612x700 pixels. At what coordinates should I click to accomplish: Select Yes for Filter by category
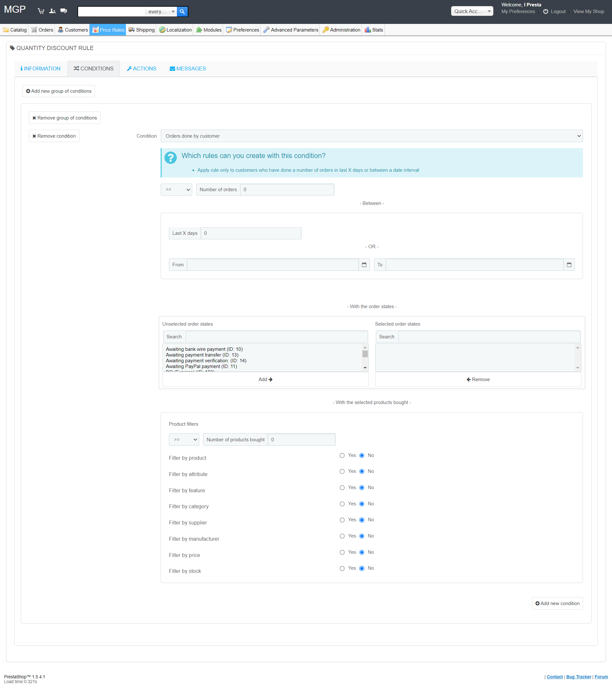coord(342,504)
